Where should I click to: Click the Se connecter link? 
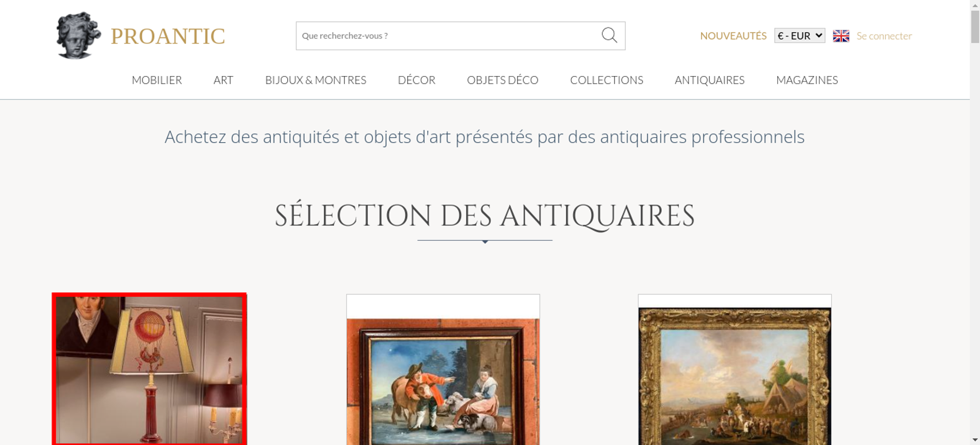[x=884, y=36]
